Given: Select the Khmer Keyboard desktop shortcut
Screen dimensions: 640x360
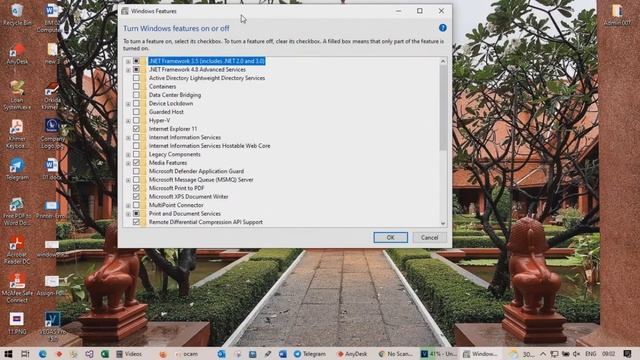Looking at the screenshot, I should coord(17,134).
